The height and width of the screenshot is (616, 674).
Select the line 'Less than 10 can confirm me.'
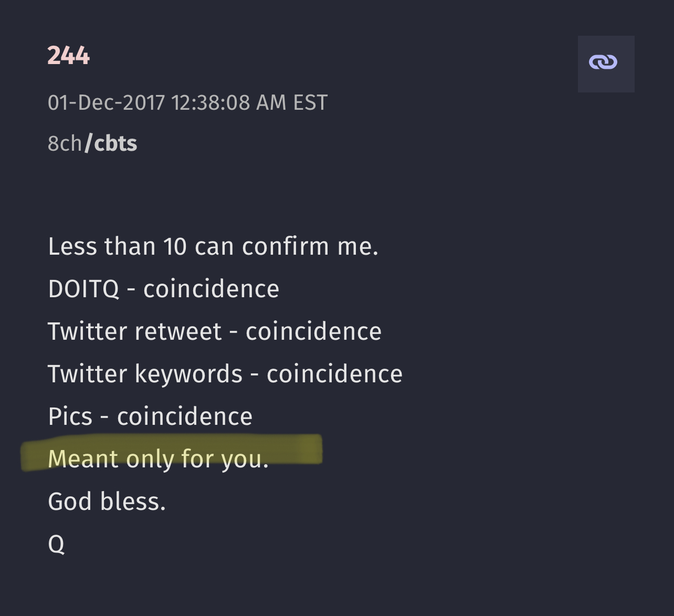pyautogui.click(x=213, y=246)
